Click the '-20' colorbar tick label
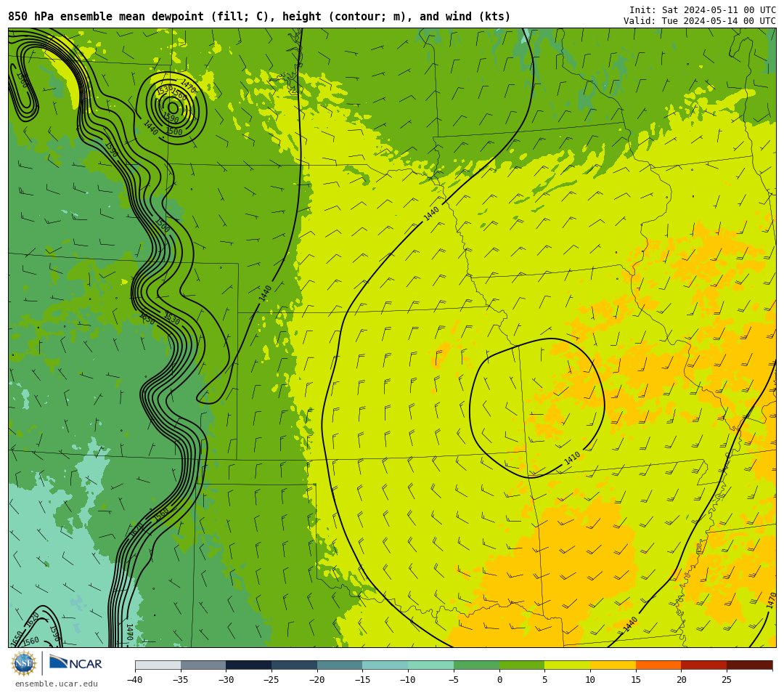This screenshot has width=784, height=693. pos(317,680)
